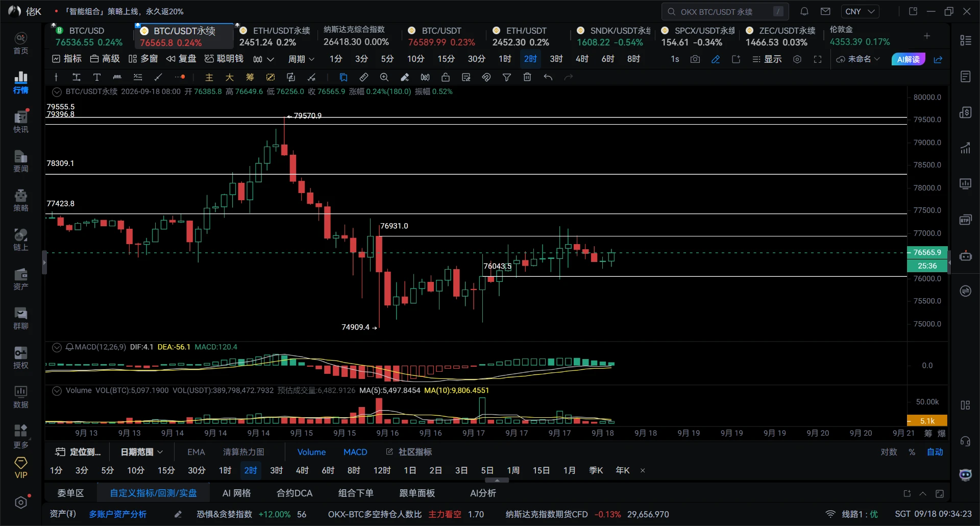Open the candlestick chart type dropdown
Image resolution: width=980 pixels, height=526 pixels.
[263, 59]
